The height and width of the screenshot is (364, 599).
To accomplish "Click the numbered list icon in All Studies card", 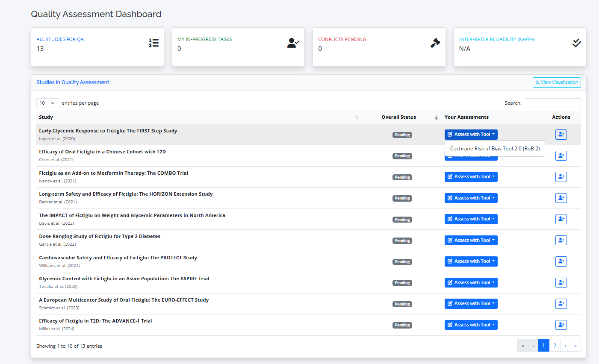I will tap(153, 43).
